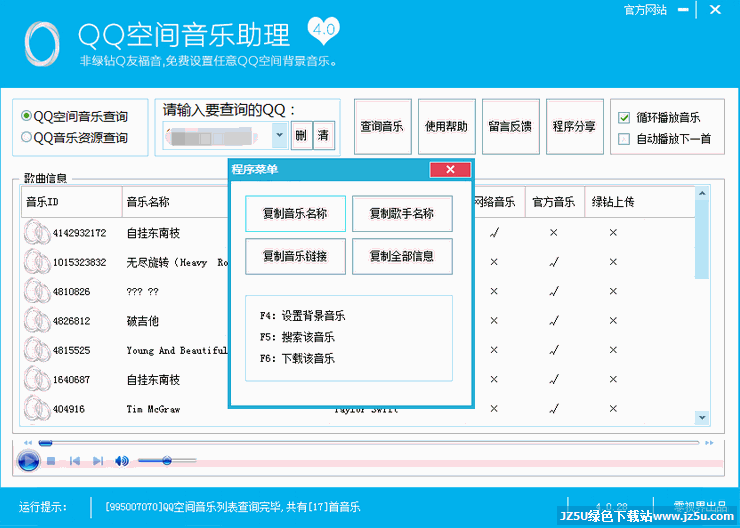This screenshot has width=740, height=528.
Task: Select the Young And Beautiful song row
Action: coord(177,350)
